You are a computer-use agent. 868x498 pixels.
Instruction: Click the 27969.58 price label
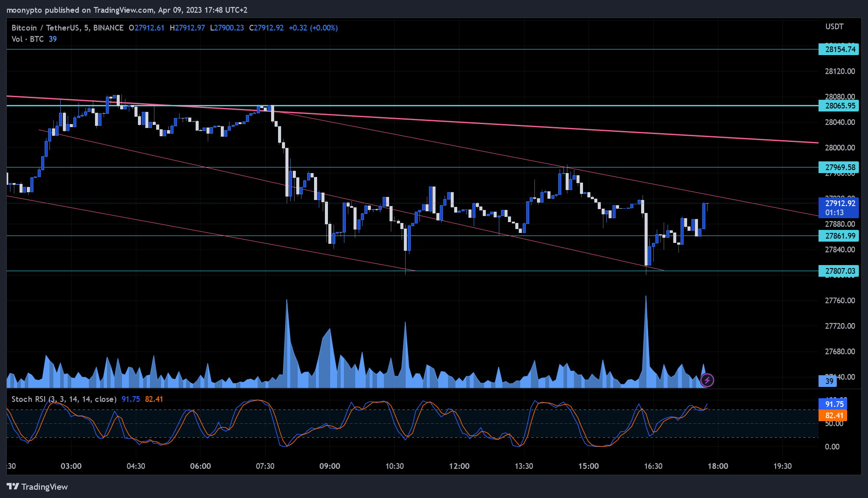pos(839,167)
